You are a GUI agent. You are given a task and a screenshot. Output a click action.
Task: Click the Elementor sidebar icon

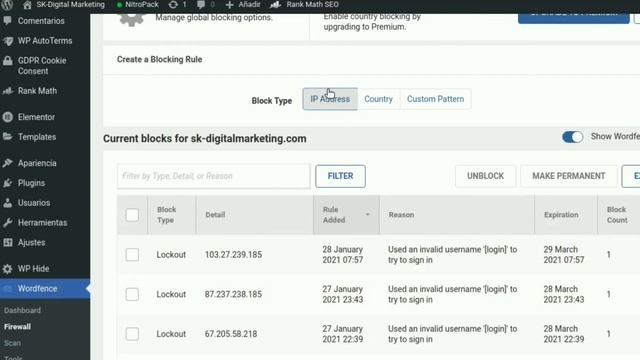[7, 117]
